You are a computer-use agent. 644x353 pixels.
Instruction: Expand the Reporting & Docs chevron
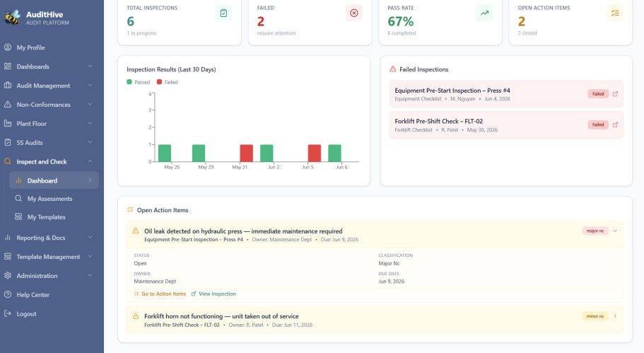90,238
